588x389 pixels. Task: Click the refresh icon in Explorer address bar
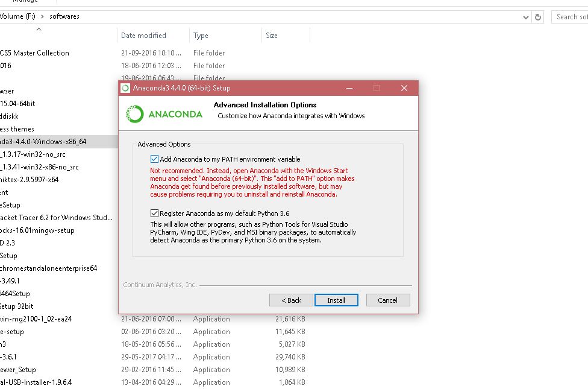[538, 17]
